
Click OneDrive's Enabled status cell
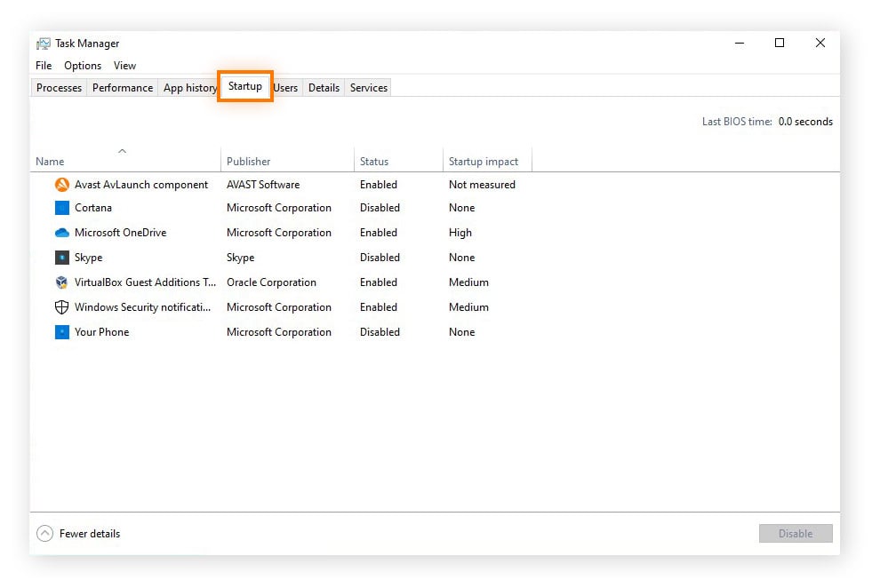[378, 233]
